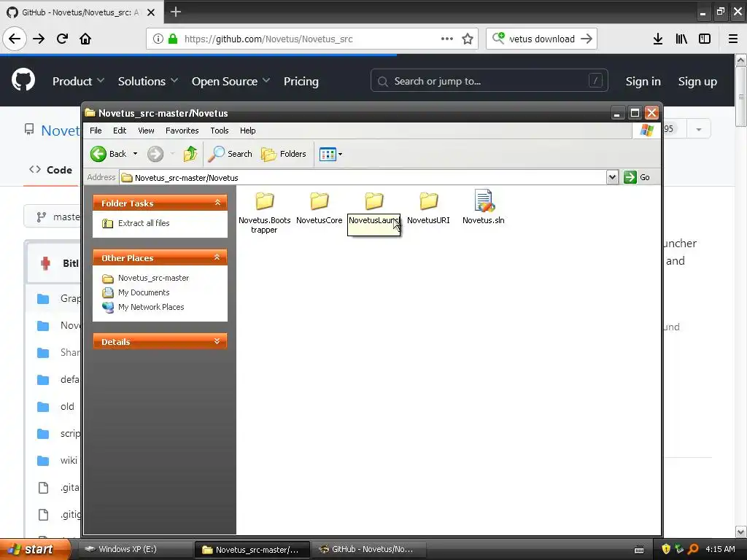Open the Tools menu in Explorer
This screenshot has height=560, width=747.
tap(220, 131)
